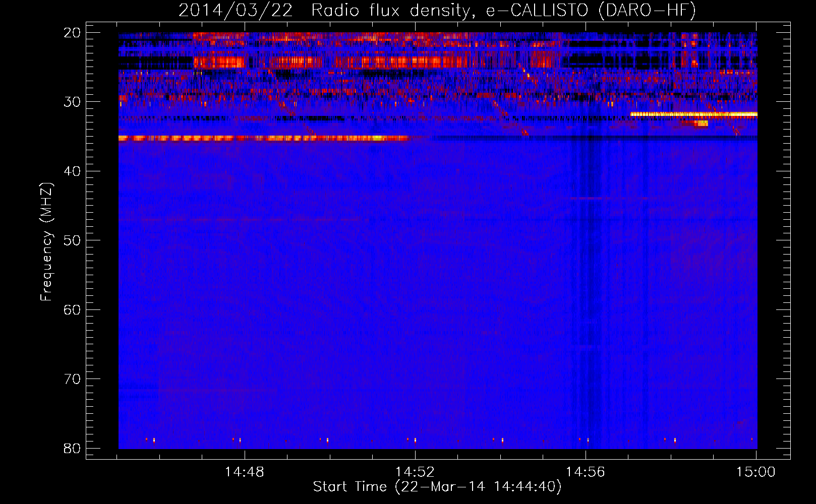
Task: Click the "Start Time (22-Mar-14 14:44:40)" label
Action: click(437, 487)
